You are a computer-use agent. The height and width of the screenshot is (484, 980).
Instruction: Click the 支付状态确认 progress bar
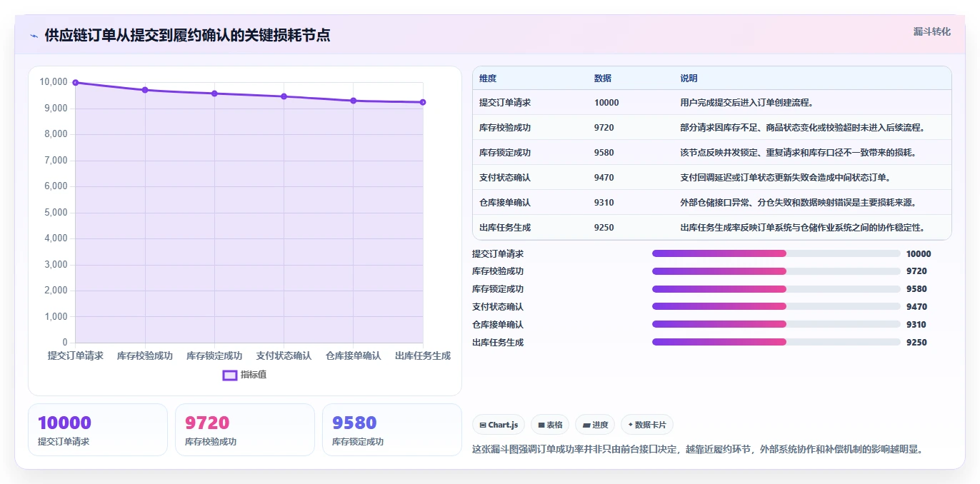tap(776, 306)
